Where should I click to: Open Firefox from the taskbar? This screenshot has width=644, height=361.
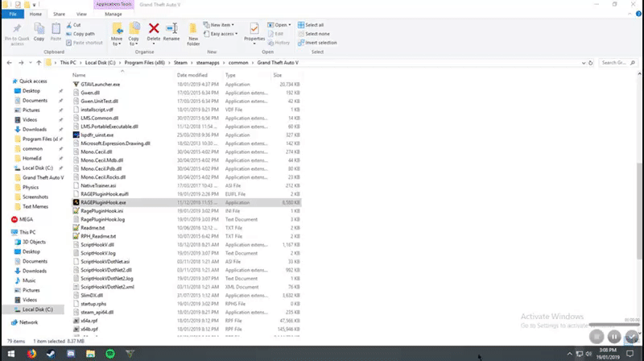tap(31, 354)
